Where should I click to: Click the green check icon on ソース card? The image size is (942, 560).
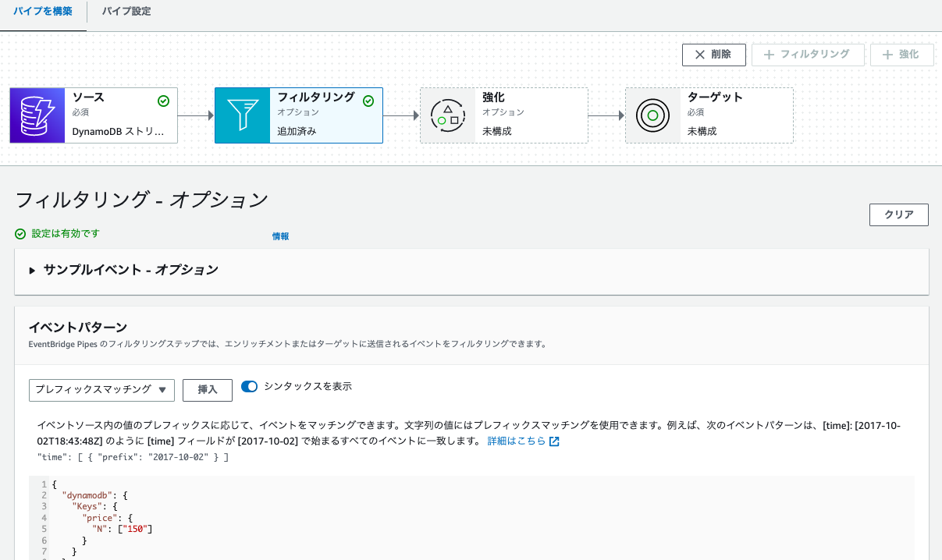coord(163,101)
